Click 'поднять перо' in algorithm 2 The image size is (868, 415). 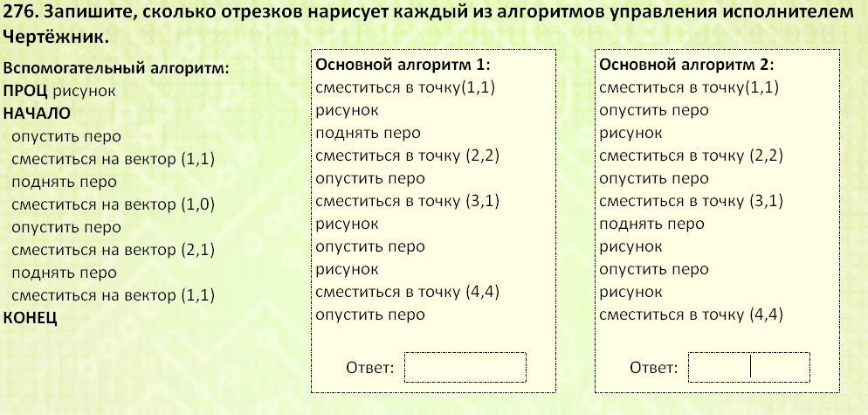click(651, 224)
